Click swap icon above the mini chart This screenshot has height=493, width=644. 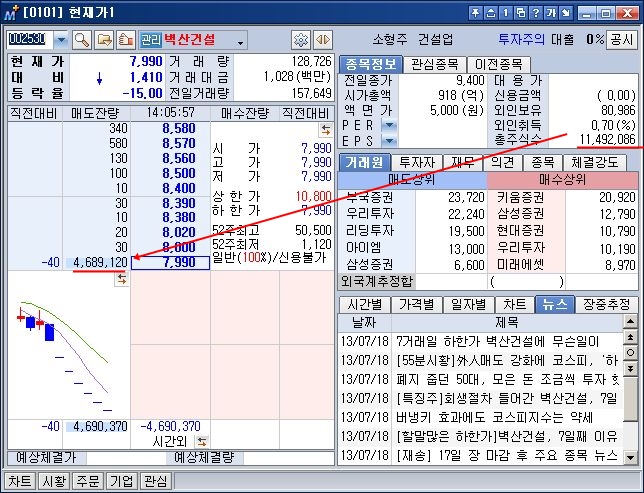(x=122, y=279)
